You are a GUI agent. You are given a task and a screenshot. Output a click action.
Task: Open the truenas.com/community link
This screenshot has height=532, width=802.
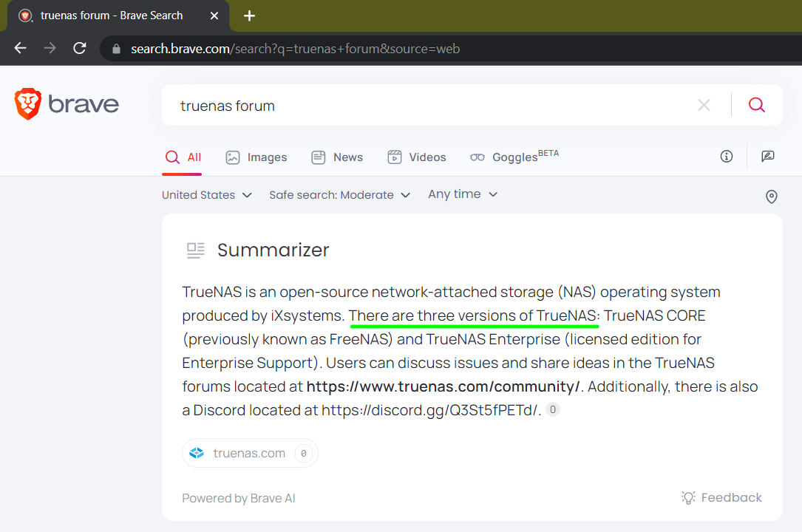tap(443, 386)
